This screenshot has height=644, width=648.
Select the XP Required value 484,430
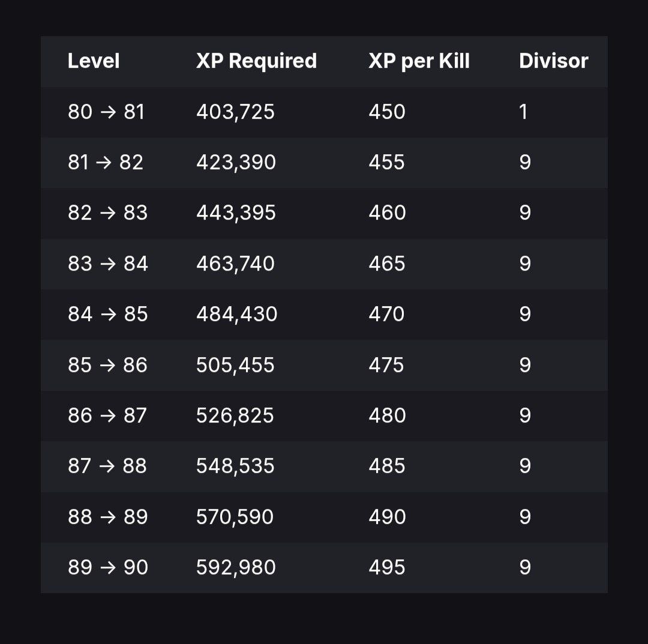236,314
